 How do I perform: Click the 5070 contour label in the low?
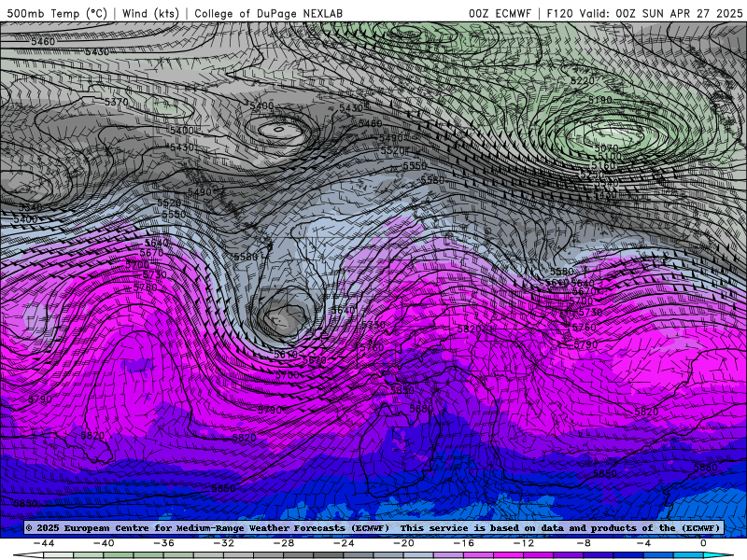(606, 148)
